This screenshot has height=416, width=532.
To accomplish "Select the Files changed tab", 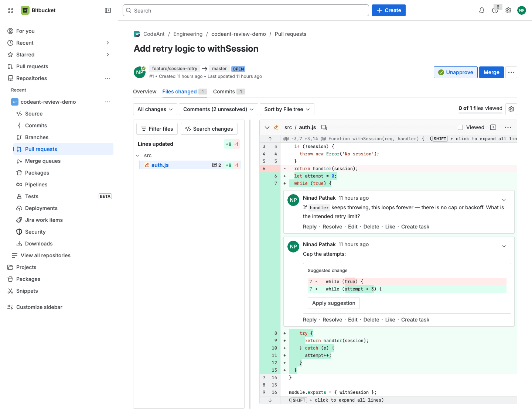I will coord(185,92).
